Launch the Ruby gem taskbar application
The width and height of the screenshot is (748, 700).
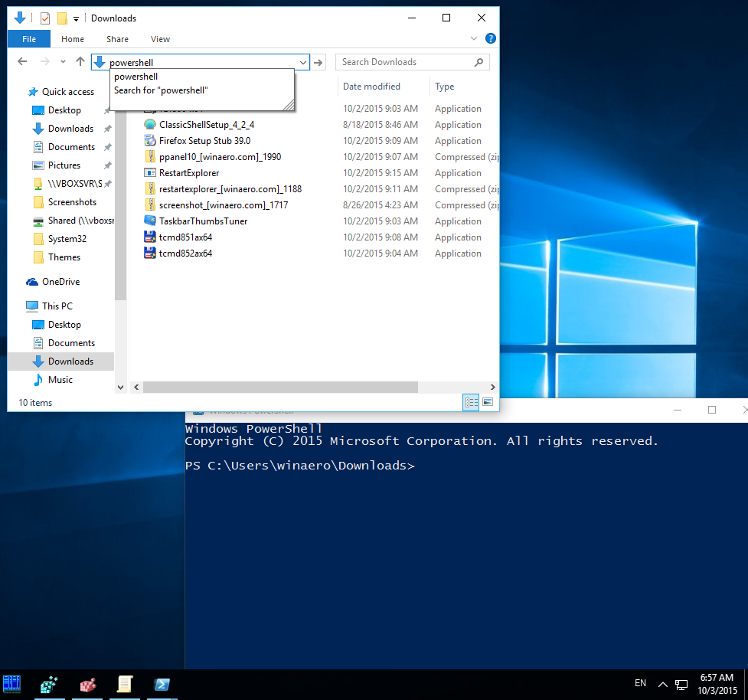point(87,685)
